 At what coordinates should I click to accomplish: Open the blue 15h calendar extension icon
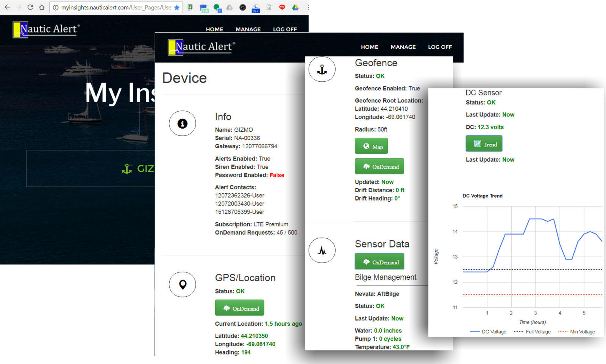click(204, 8)
